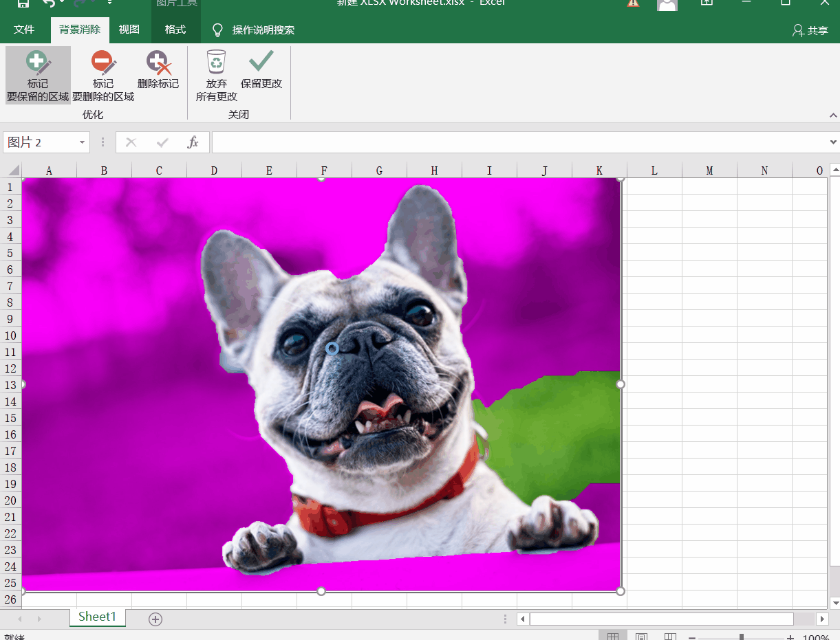Switch to Page Layout view icon
840x640 pixels.
point(641,637)
